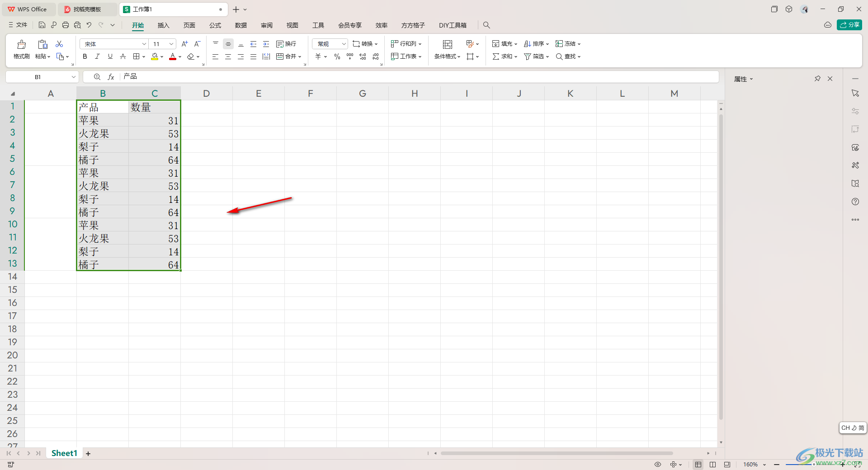868x470 pixels.
Task: Click the ribbon search magnifier icon
Action: click(486, 25)
